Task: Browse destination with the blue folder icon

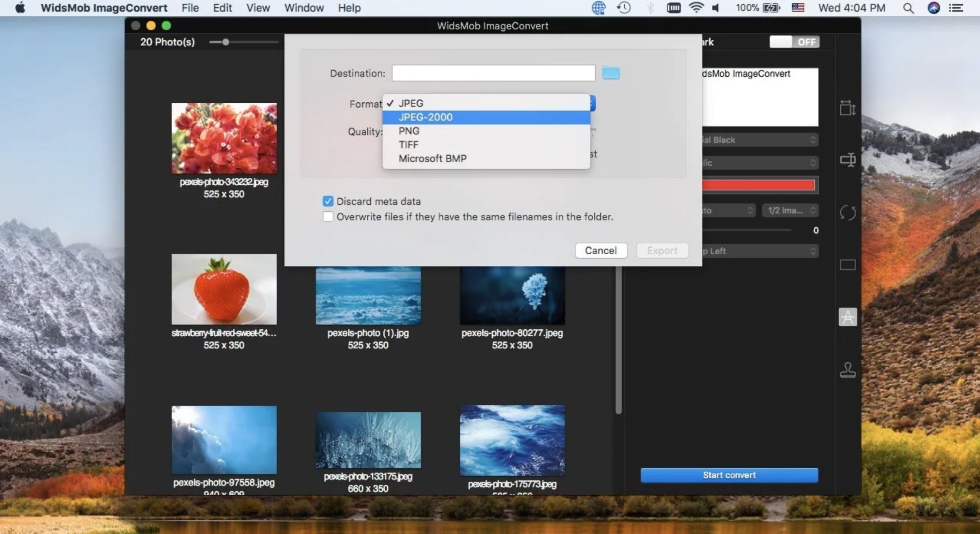Action: (x=610, y=73)
